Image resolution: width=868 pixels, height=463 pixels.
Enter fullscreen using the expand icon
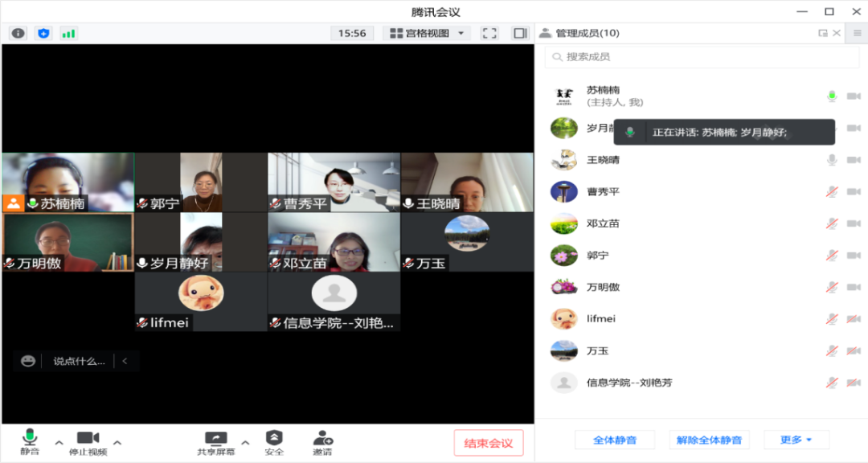[x=489, y=34]
